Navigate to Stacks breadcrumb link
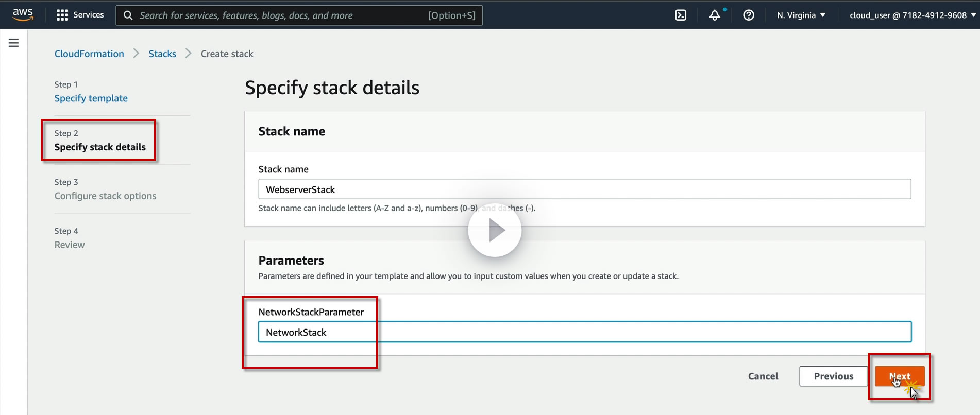 coord(162,54)
